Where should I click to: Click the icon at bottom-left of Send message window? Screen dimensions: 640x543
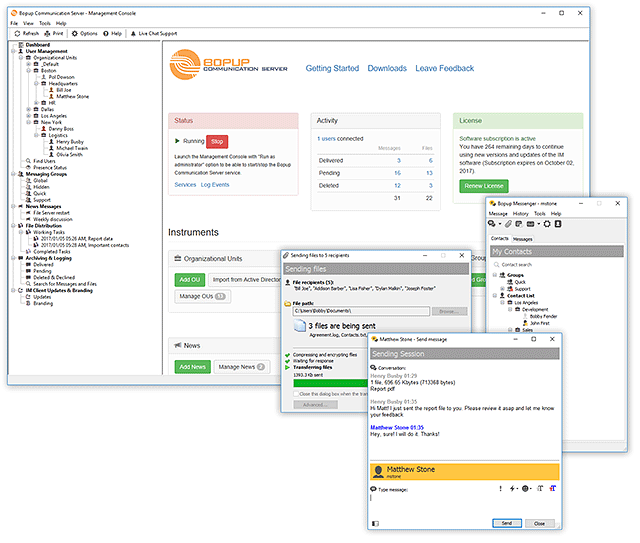pos(376,523)
